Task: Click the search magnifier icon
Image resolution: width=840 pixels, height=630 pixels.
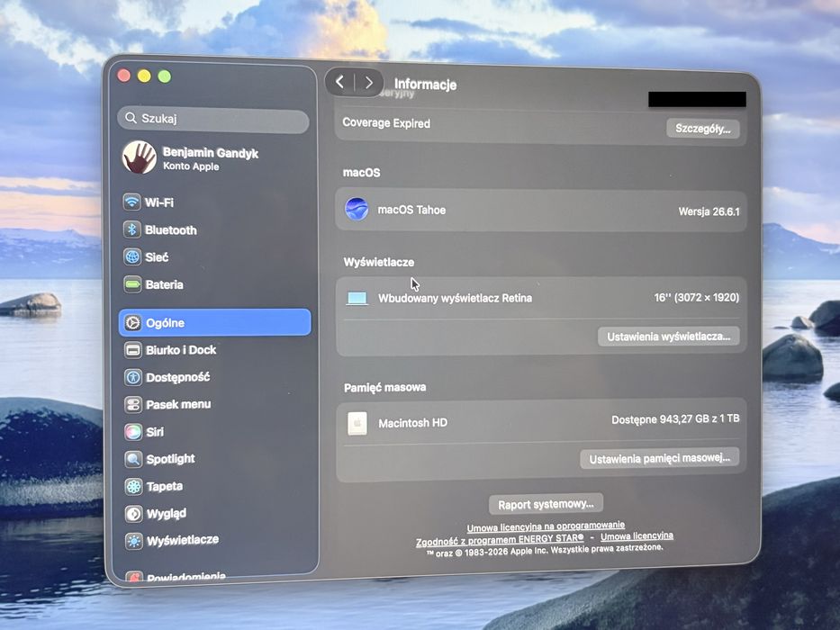Action: [131, 117]
